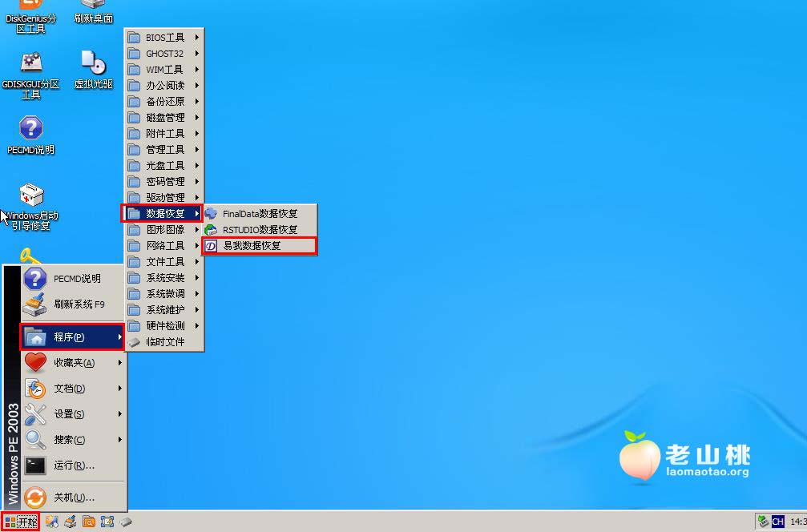The width and height of the screenshot is (807, 532).
Task: Open the 驱动管理 program folder
Action: pos(164,197)
